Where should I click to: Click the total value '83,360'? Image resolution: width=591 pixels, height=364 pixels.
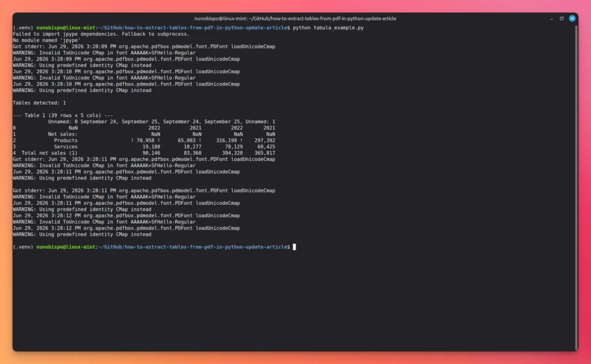193,153
